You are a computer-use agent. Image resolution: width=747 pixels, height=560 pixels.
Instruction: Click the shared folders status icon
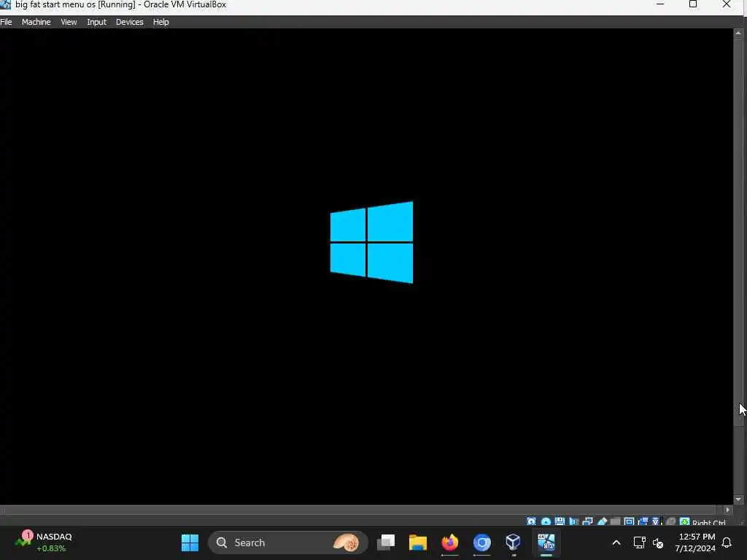[615, 522]
